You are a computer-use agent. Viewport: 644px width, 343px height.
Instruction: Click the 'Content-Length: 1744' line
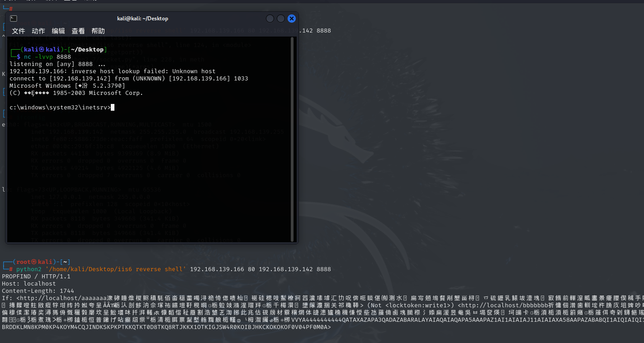click(x=38, y=291)
